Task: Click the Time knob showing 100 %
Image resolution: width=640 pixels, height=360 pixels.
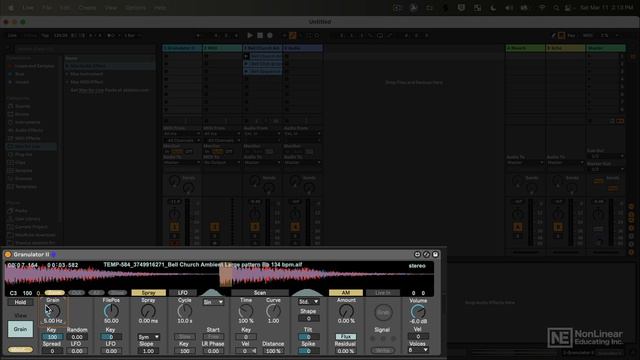Action: pos(246,311)
